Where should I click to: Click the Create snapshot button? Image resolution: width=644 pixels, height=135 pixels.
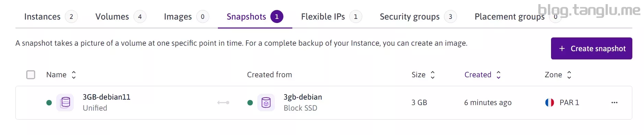[x=592, y=48]
